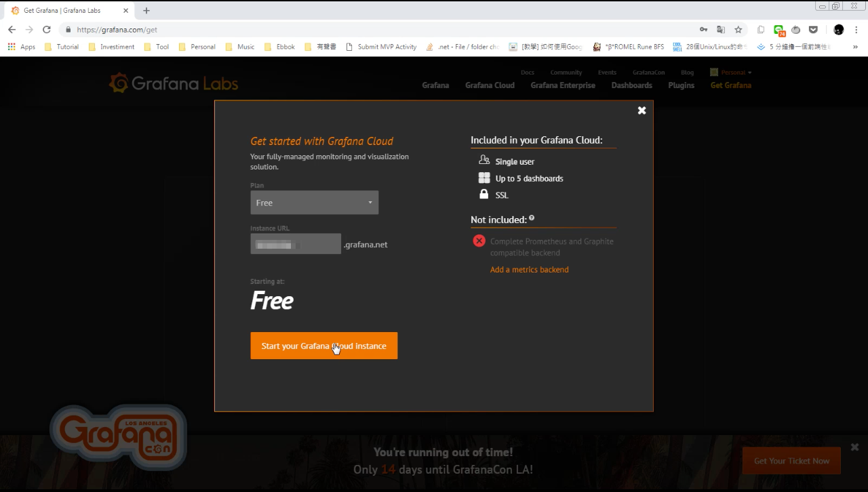Click the red X not-included icon
Image resolution: width=868 pixels, height=492 pixels.
[479, 241]
